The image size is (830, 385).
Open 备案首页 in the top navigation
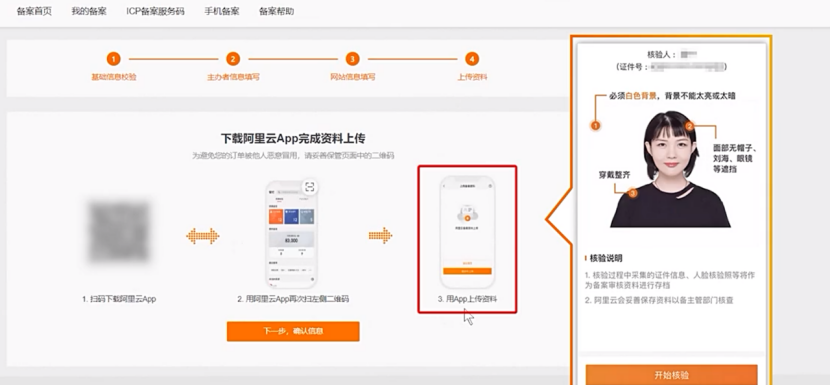pos(34,12)
